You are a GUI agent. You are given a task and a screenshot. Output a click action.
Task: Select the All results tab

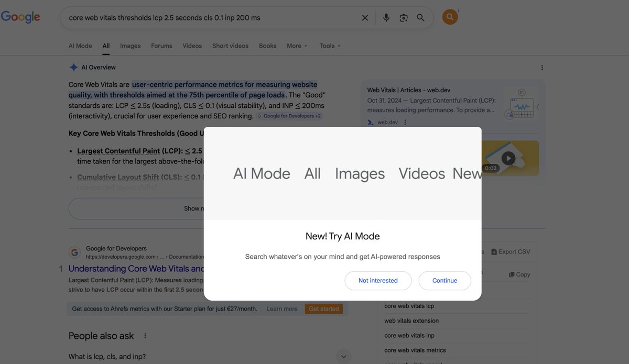pyautogui.click(x=106, y=46)
